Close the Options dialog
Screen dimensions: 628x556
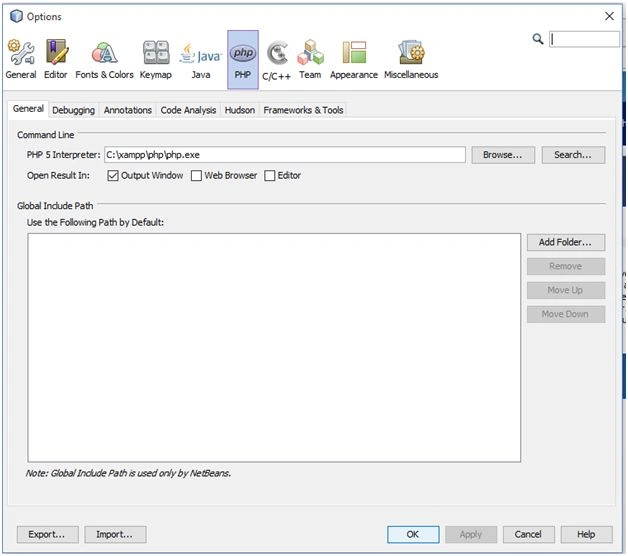pos(609,16)
